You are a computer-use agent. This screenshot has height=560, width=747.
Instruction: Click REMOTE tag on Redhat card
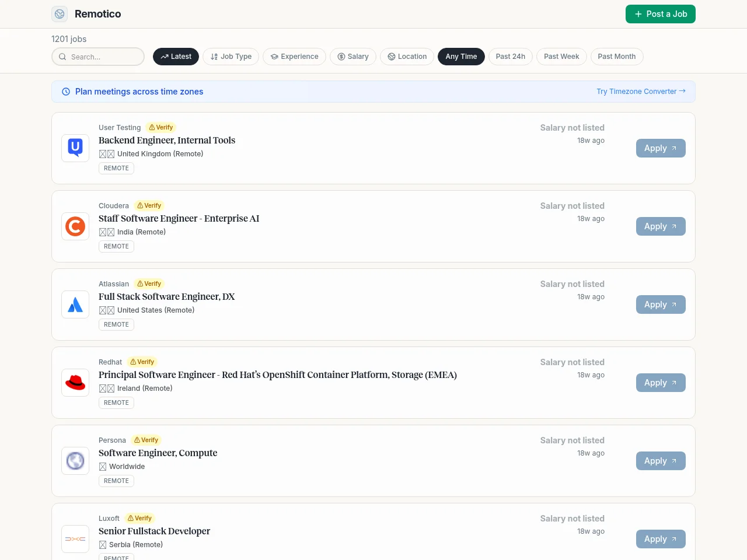pyautogui.click(x=116, y=402)
